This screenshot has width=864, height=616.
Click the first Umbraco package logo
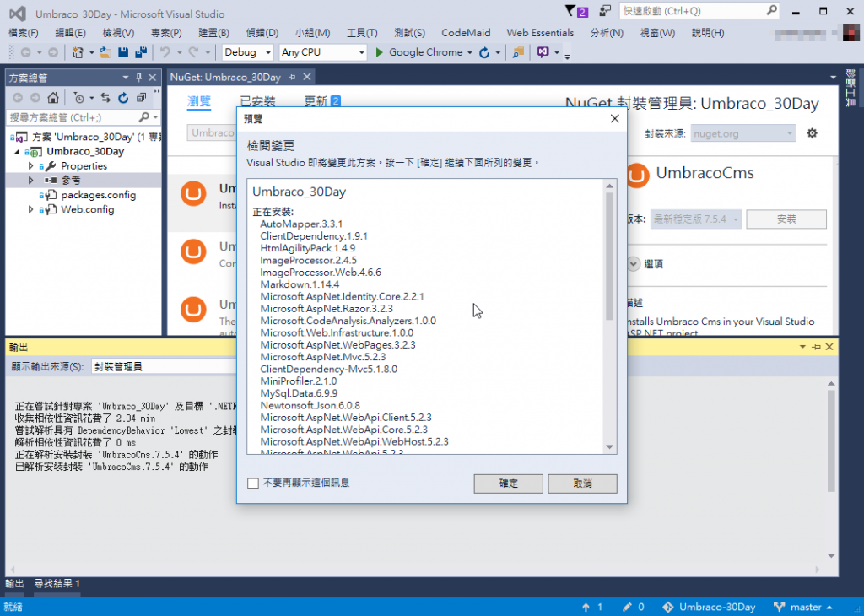[193, 193]
